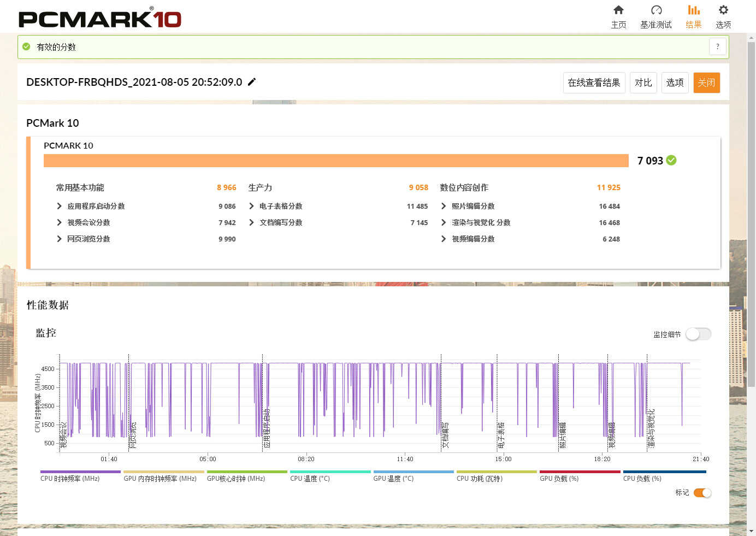This screenshot has height=536, width=756.
Task: Select the 结果 results tab
Action: click(x=694, y=17)
